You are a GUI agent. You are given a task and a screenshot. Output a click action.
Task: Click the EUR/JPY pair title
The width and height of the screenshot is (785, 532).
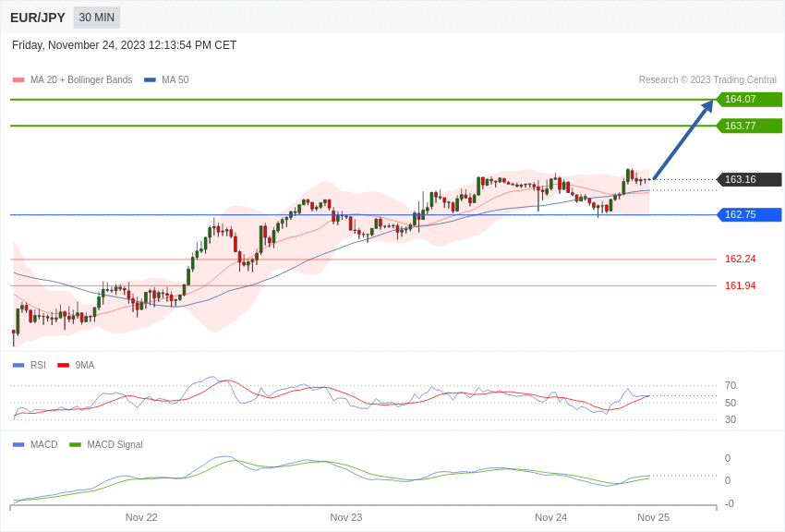click(38, 18)
